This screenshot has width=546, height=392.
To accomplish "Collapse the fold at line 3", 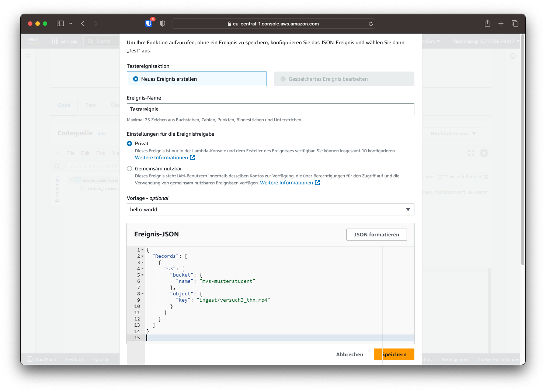I will [143, 263].
